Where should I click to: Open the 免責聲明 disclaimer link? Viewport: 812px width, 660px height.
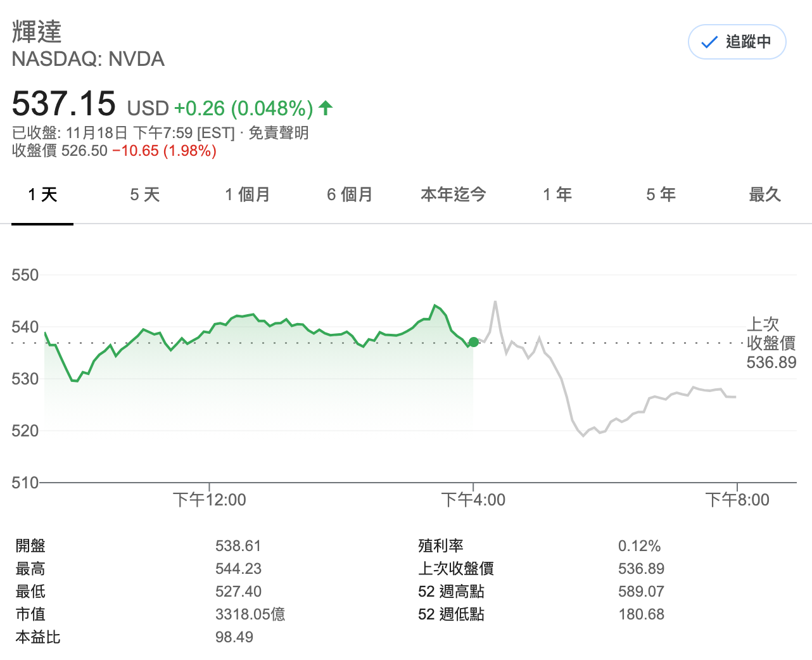tap(279, 133)
